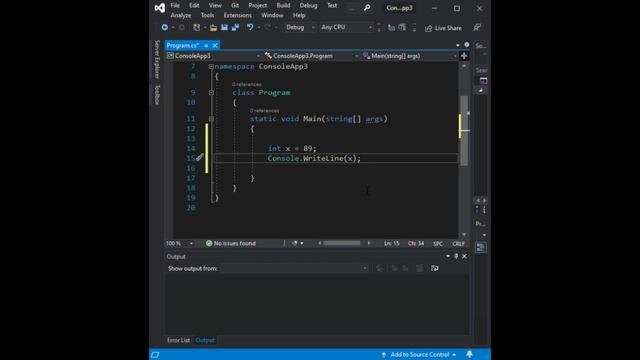This screenshot has height=360, width=640.
Task: Collapse the namespace ConsoleApp3 block
Action: pyautogui.click(x=211, y=66)
